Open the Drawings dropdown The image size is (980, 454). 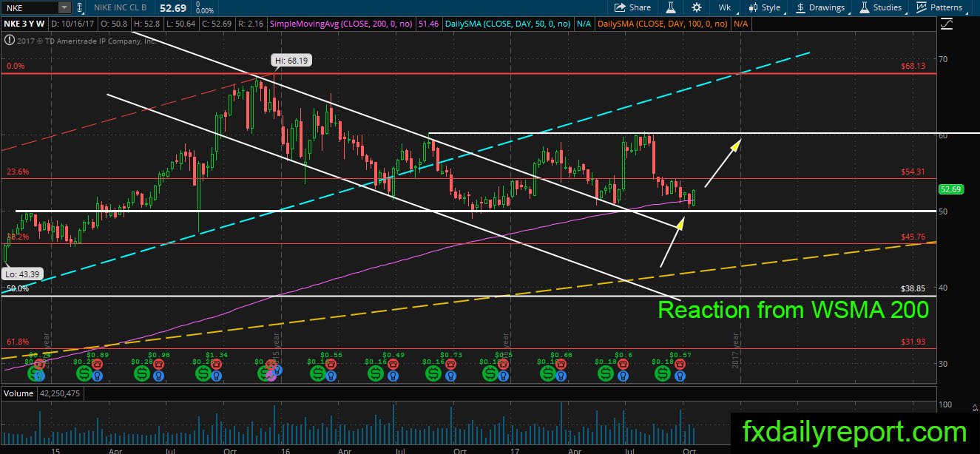click(x=820, y=7)
